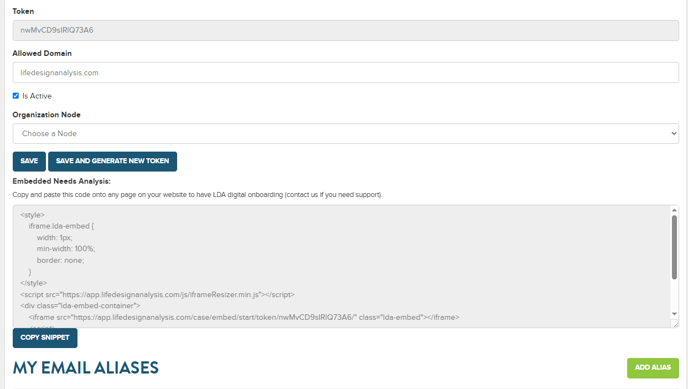Image resolution: width=688 pixels, height=389 pixels.
Task: Click the Allowed Domain label
Action: pyautogui.click(x=42, y=54)
